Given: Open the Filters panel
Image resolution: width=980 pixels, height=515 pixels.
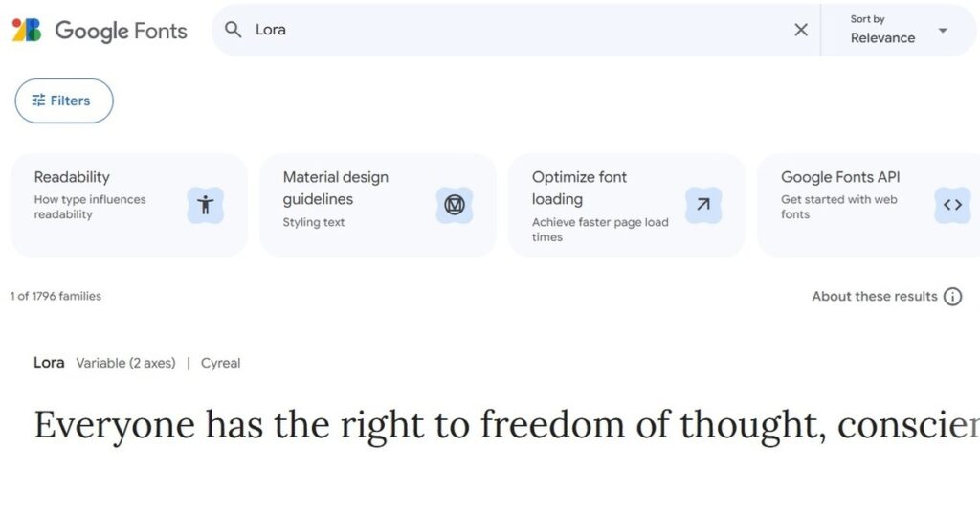Looking at the screenshot, I should pos(64,101).
